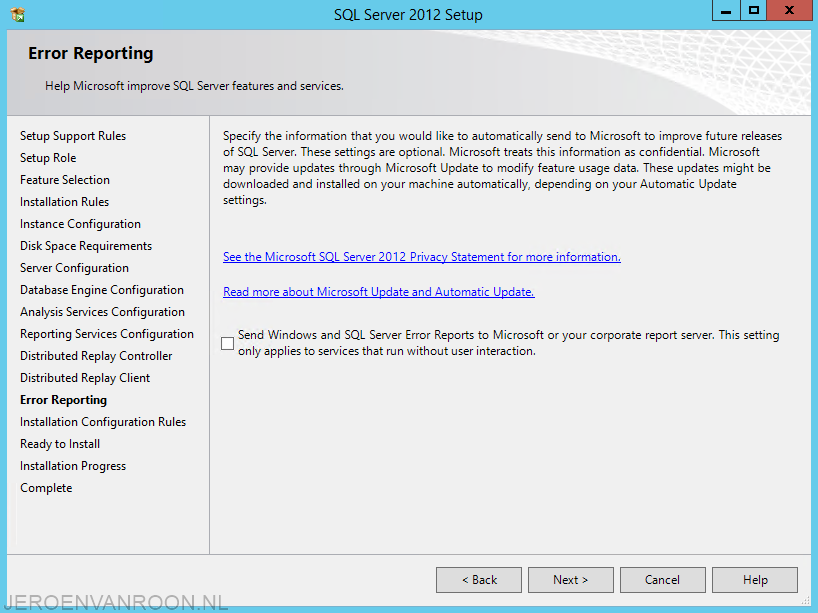Viewport: 818px width, 613px height.
Task: Click the 'Help Microsoft improve SQL Server' subtitle
Action: coord(194,86)
